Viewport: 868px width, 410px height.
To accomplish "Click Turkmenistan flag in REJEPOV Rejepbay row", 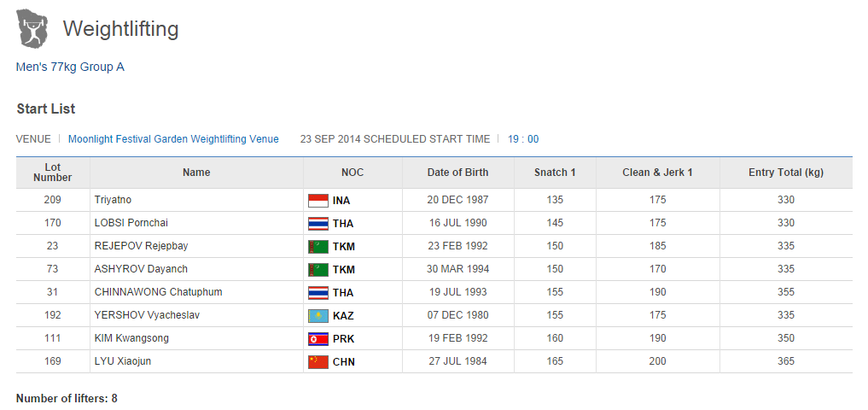I will [317, 247].
